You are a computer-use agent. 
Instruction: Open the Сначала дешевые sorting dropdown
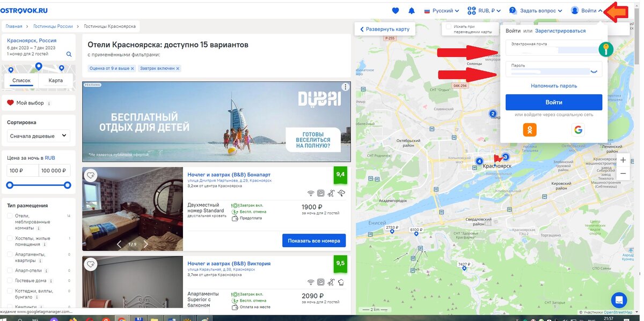(x=39, y=136)
